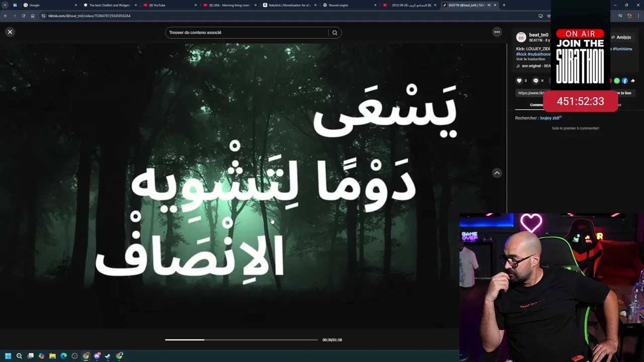Viewport: 644px width, 362px height.
Task: Open beat_tn0 profile avatar
Action: click(x=521, y=37)
